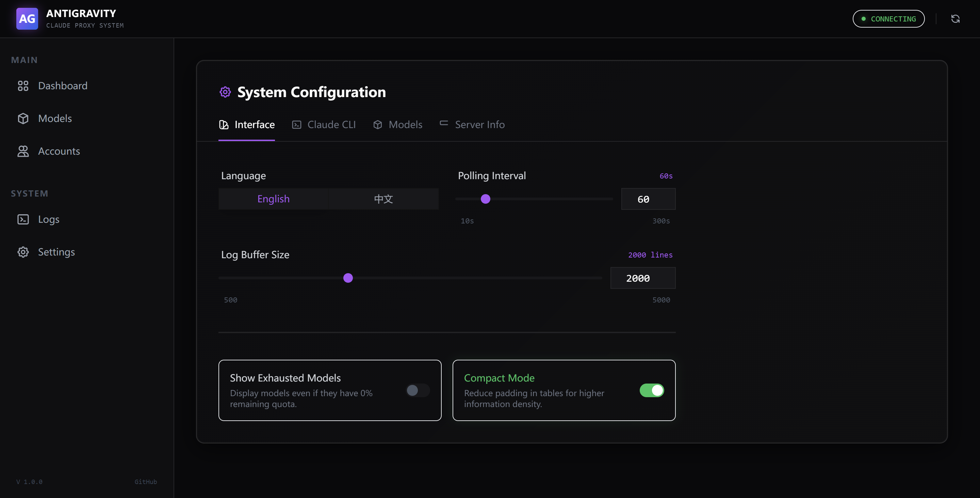Screen dimensions: 980x498
Task: Click the refresh icon in header
Action: pyautogui.click(x=955, y=19)
